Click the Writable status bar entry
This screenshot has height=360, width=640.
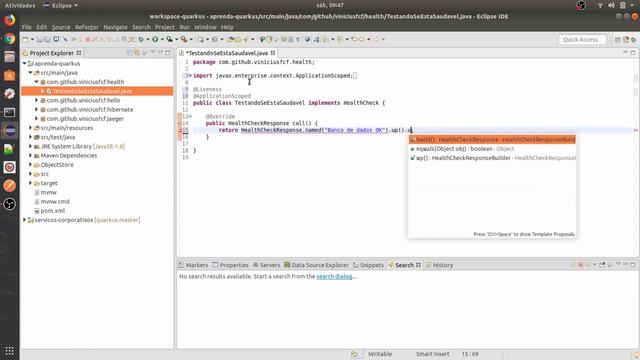coord(380,354)
